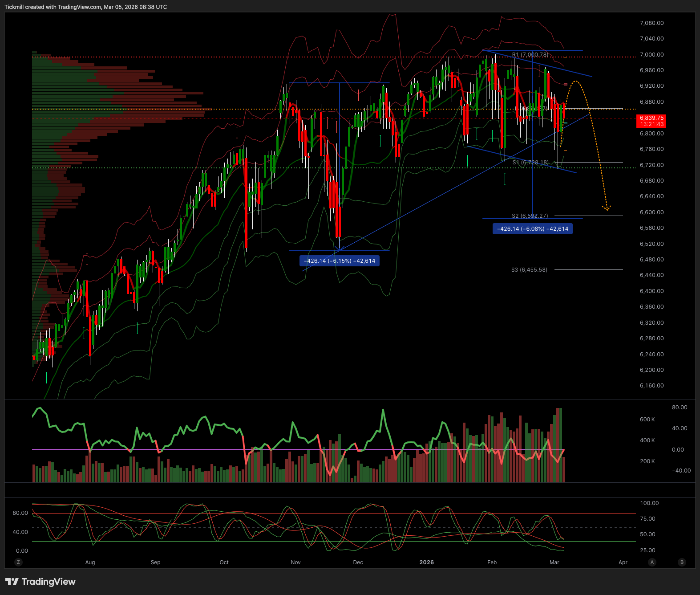Click the Mar label on time axis
The height and width of the screenshot is (595, 700).
[554, 562]
